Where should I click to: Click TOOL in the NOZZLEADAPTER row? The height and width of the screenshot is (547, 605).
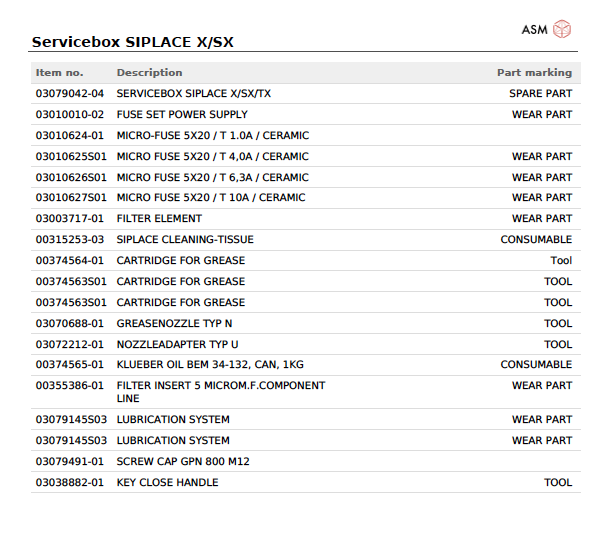pyautogui.click(x=558, y=344)
